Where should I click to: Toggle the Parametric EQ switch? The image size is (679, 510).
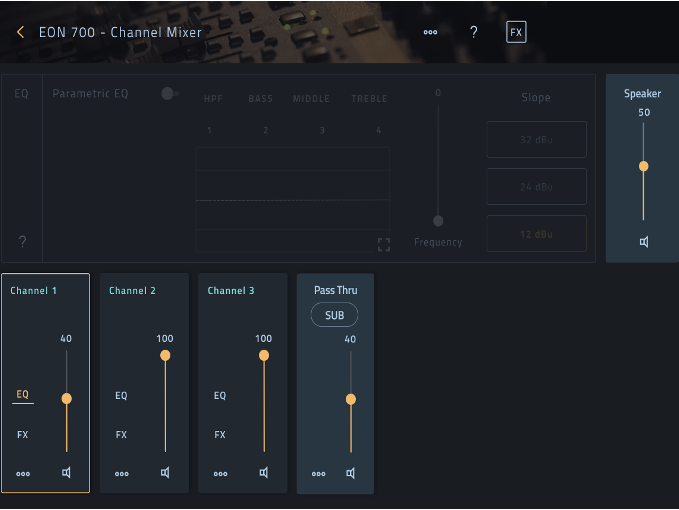(x=169, y=94)
